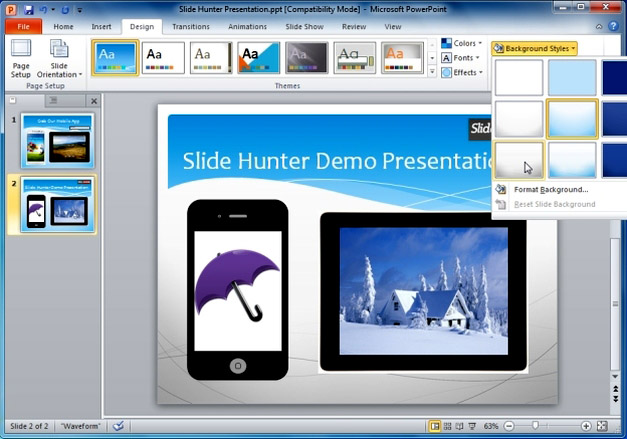Open the theme Effects dropdown
The width and height of the screenshot is (627, 439).
(462, 73)
